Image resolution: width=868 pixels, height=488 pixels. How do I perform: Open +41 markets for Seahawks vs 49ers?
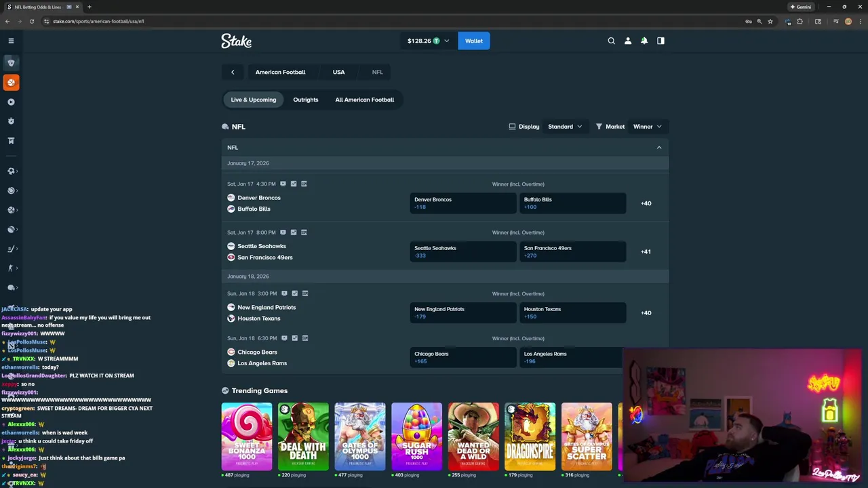(x=646, y=251)
